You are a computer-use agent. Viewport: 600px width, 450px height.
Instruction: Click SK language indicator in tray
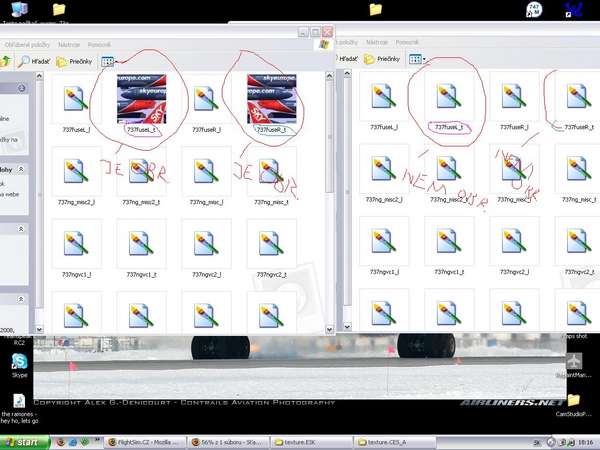pos(537,443)
